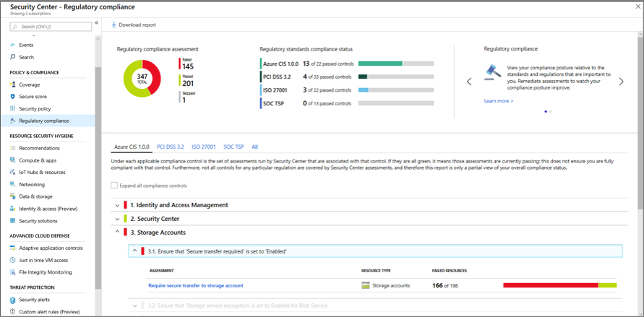Click Azure CIS 1.0.0 progress bar
644x317 pixels.
pyautogui.click(x=396, y=64)
